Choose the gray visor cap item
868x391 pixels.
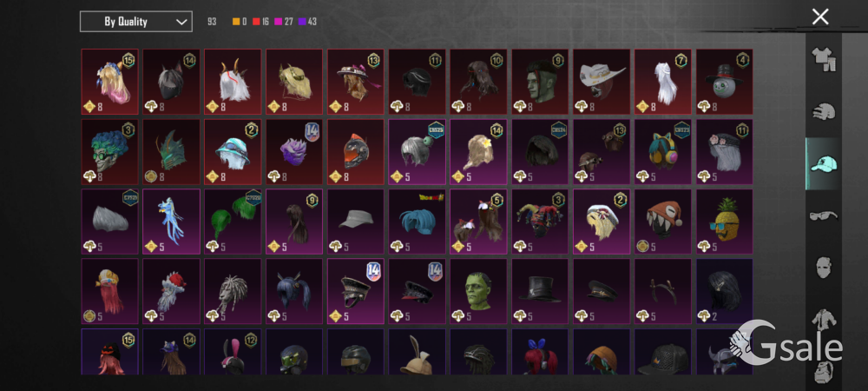(355, 222)
